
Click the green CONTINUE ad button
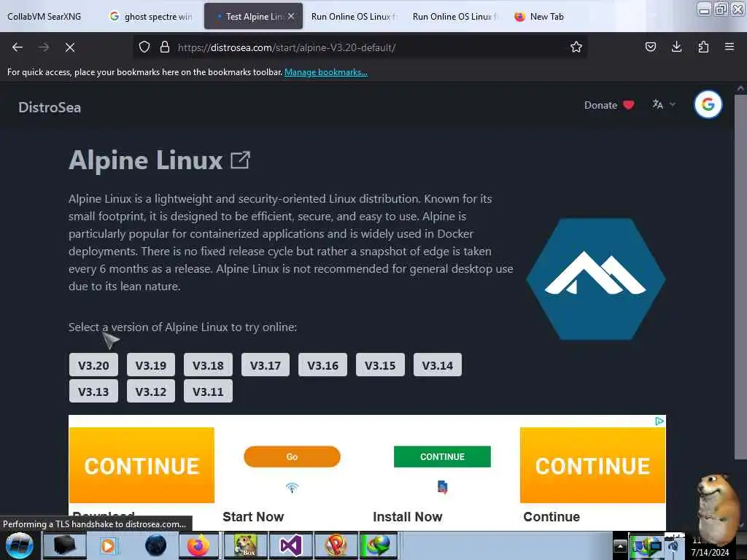[x=442, y=456]
